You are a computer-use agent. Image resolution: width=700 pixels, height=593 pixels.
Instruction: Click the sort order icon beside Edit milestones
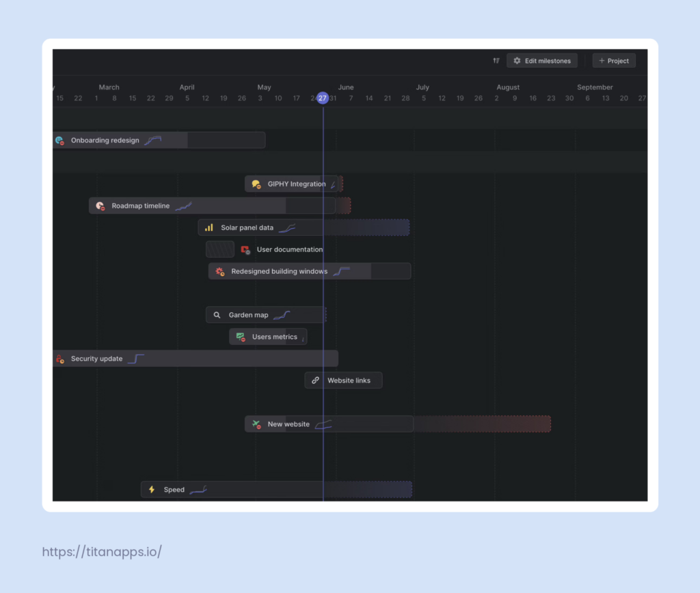coord(496,61)
